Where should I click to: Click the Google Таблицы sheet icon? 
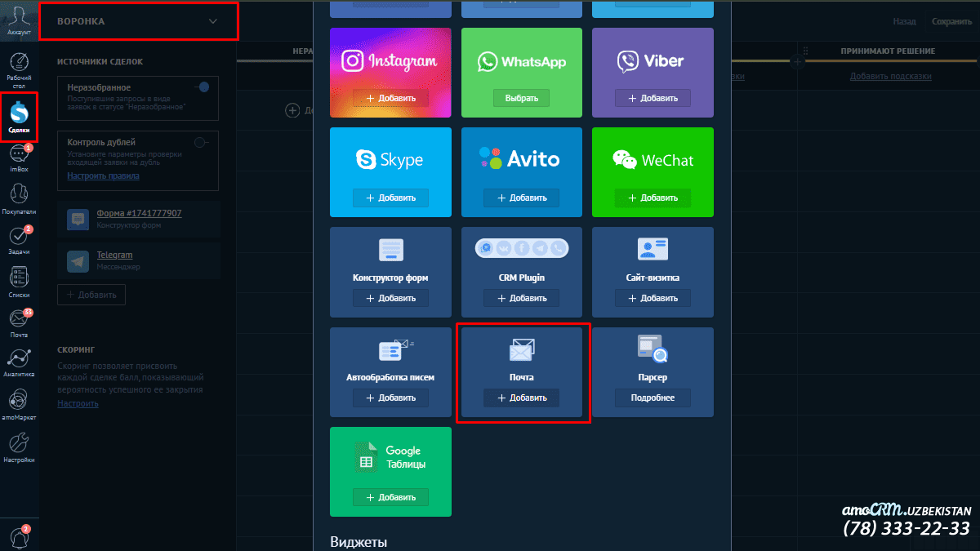364,457
